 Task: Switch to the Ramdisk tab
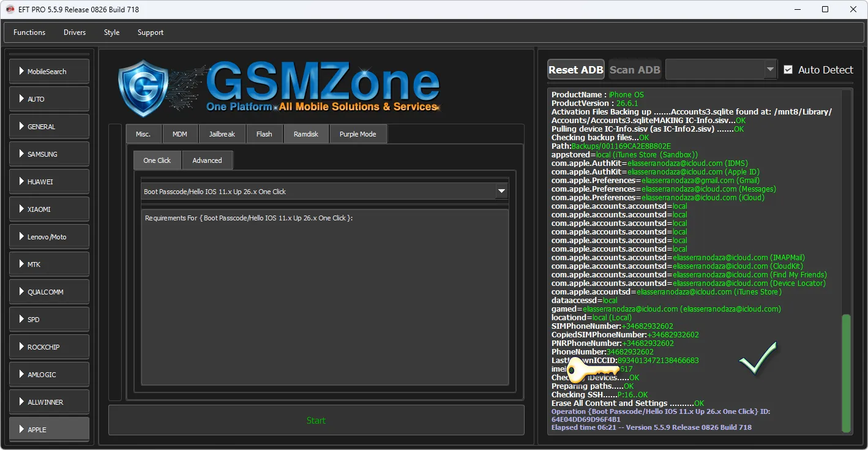[x=306, y=134]
